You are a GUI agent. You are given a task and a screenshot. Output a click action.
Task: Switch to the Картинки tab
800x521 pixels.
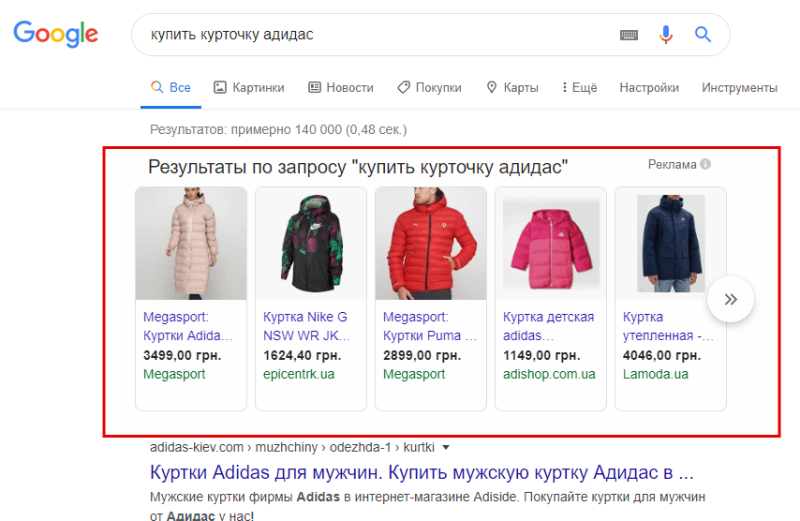(248, 88)
